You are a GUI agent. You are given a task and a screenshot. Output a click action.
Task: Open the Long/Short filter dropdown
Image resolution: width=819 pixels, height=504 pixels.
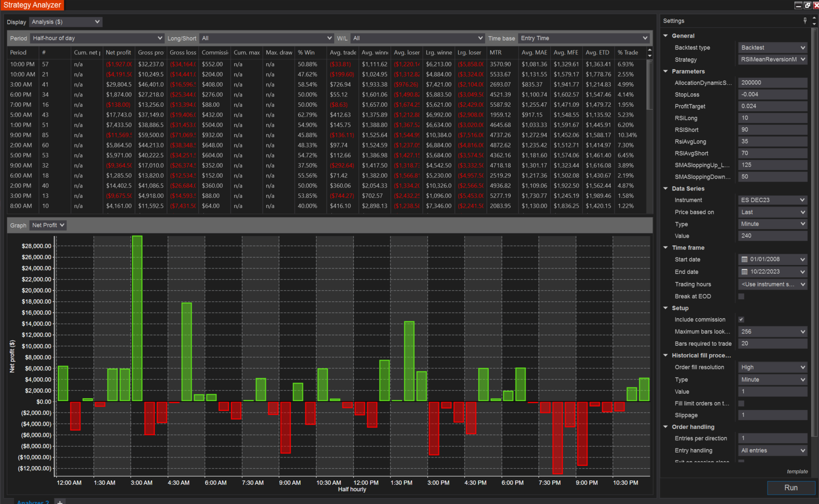[267, 38]
